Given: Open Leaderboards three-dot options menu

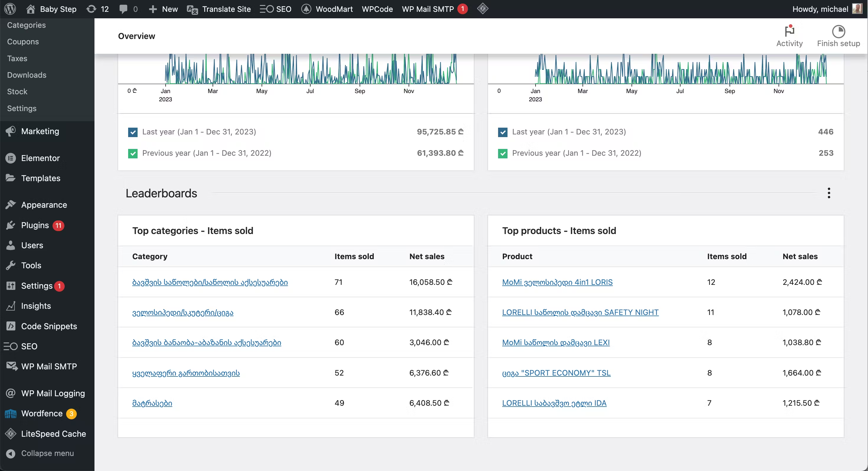Looking at the screenshot, I should pyautogui.click(x=828, y=193).
